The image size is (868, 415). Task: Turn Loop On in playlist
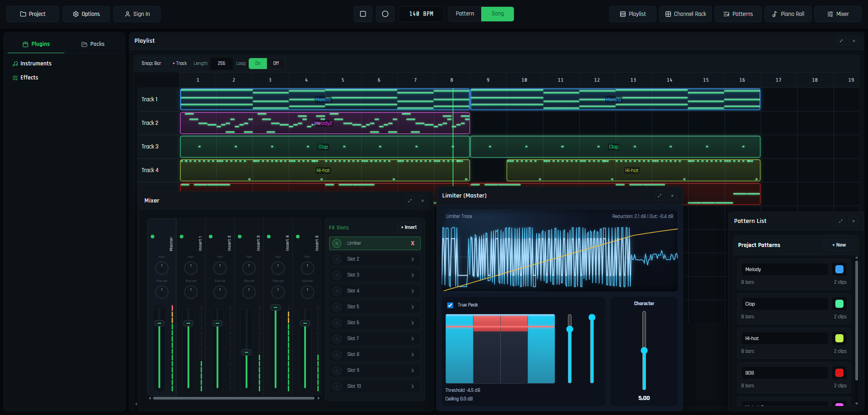[257, 64]
